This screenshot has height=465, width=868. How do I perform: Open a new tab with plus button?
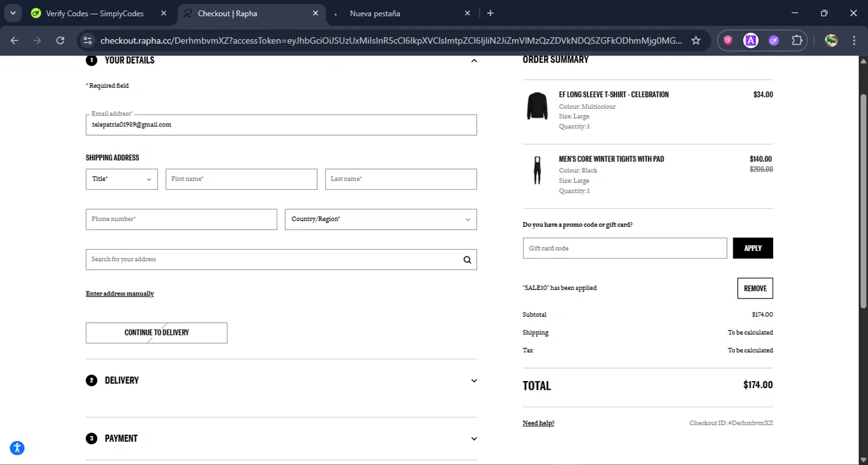pyautogui.click(x=490, y=13)
